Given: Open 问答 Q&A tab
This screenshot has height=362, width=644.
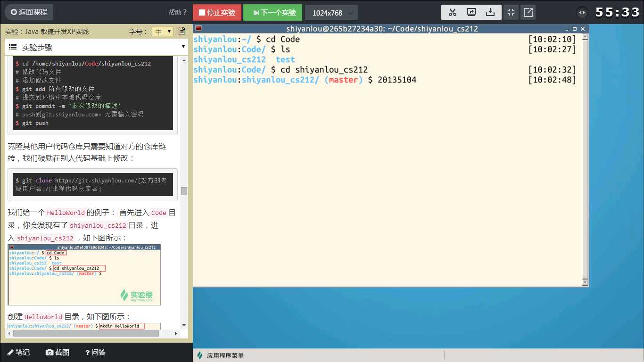Looking at the screenshot, I should click(x=95, y=352).
